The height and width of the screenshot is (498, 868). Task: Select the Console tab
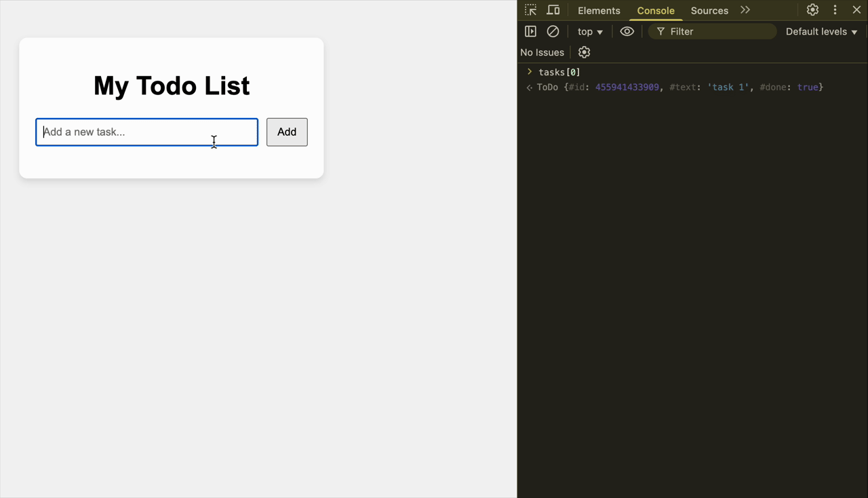656,11
